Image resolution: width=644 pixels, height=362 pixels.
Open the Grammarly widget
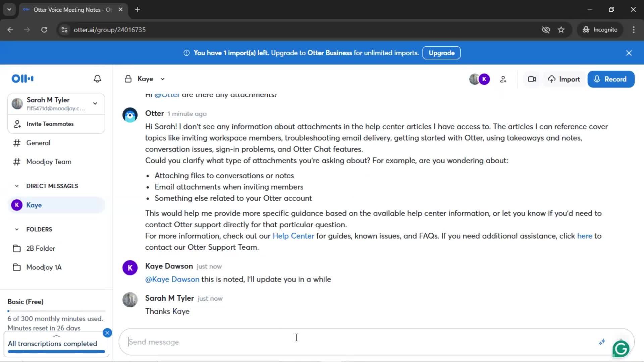[x=621, y=349]
